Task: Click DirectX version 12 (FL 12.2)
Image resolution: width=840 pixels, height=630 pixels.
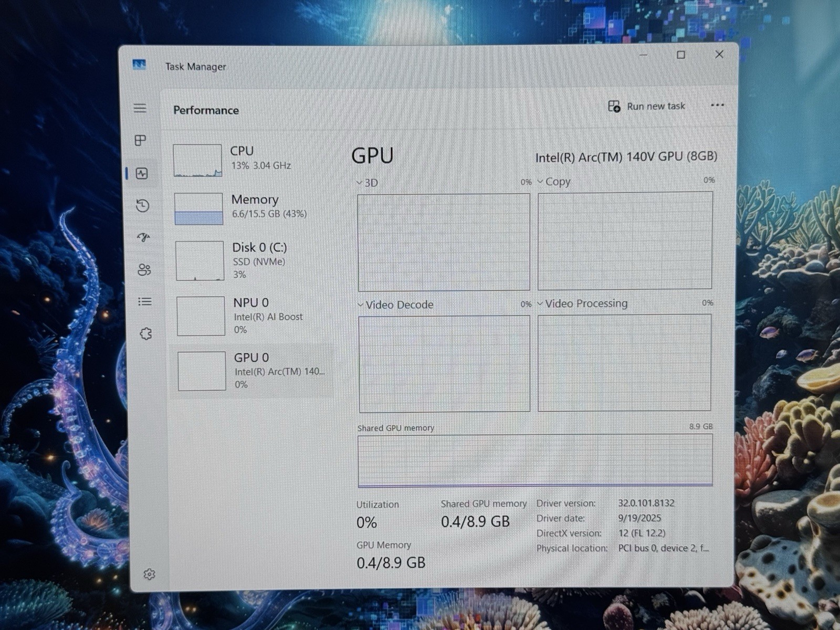Action: tap(642, 533)
